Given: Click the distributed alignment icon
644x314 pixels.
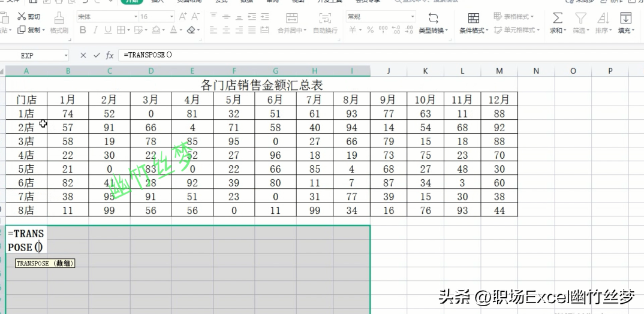Looking at the screenshot, I should pos(265,30).
